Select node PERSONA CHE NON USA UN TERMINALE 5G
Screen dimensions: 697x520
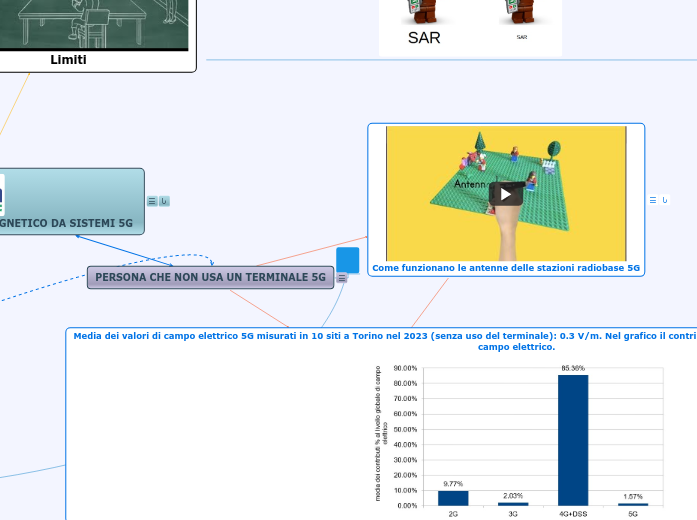(x=210, y=277)
